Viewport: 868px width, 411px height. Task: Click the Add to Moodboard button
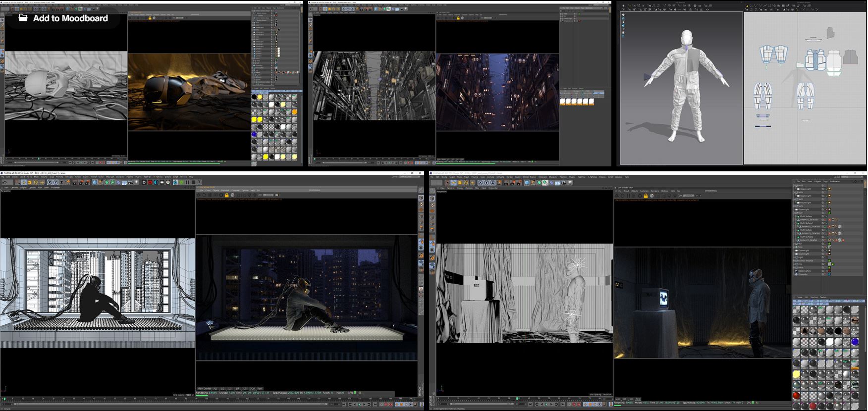tap(63, 18)
